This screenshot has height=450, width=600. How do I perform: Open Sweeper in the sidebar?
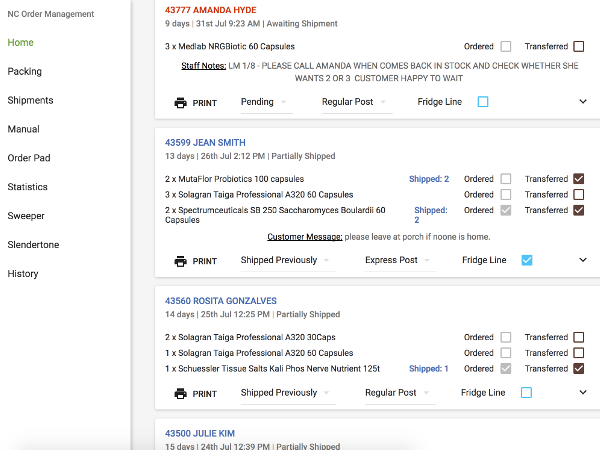(x=26, y=216)
